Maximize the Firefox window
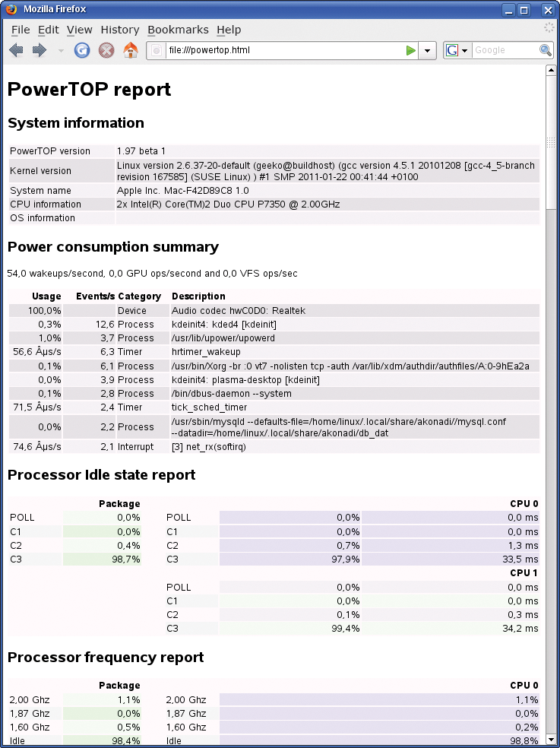This screenshot has width=560, height=748. [524, 10]
